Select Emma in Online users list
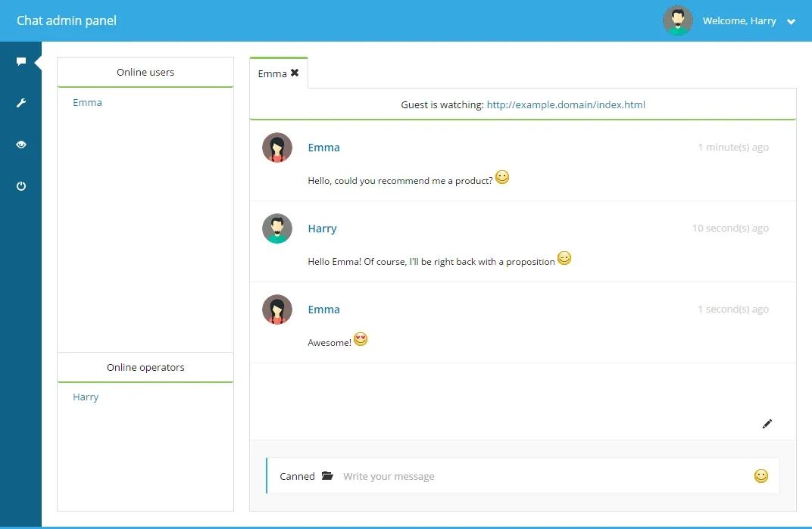The height and width of the screenshot is (529, 812). (x=88, y=102)
